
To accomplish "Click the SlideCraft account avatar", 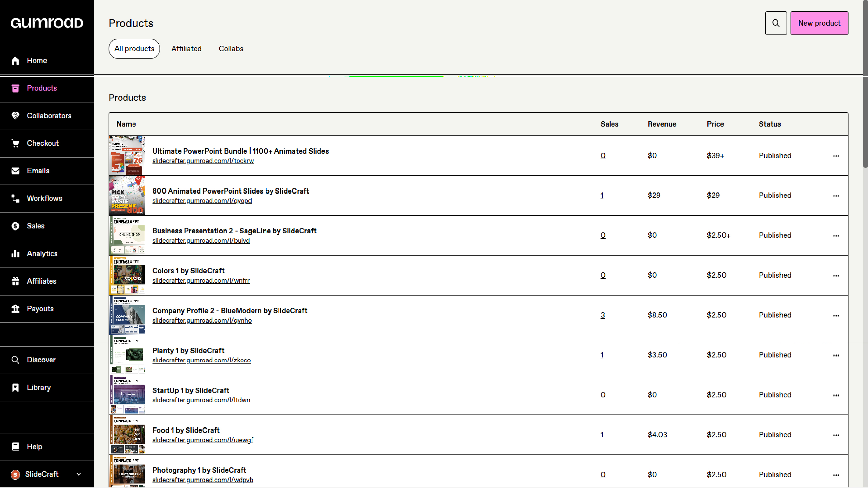I will [15, 475].
